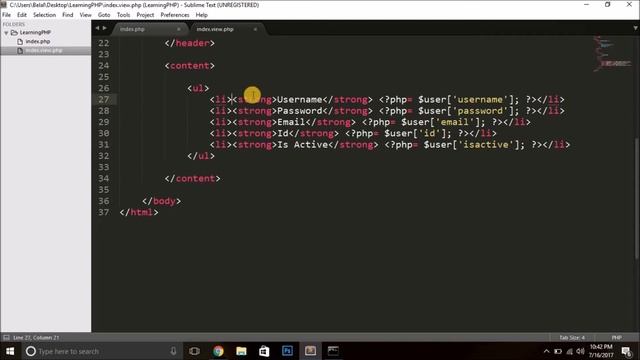Restore down the Sublime Text window
640x360 pixels.
[x=608, y=4]
